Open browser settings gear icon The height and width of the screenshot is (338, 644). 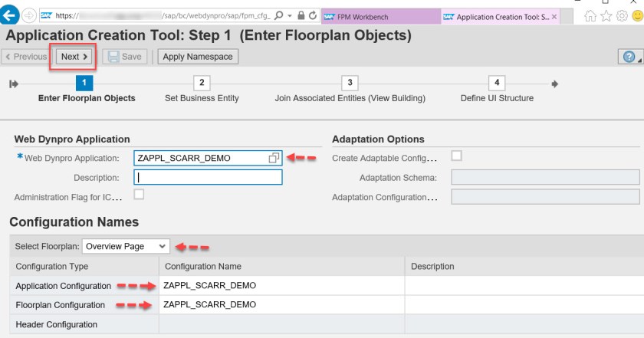(621, 16)
